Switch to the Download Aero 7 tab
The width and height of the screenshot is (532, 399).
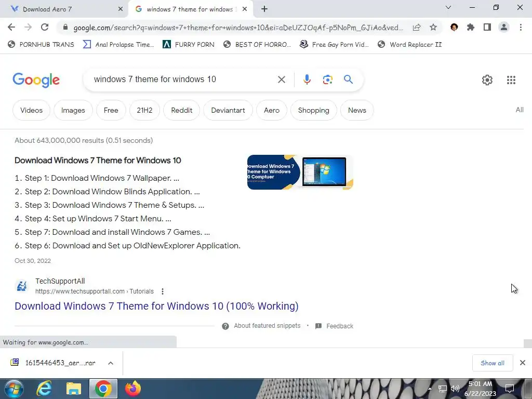(x=64, y=9)
